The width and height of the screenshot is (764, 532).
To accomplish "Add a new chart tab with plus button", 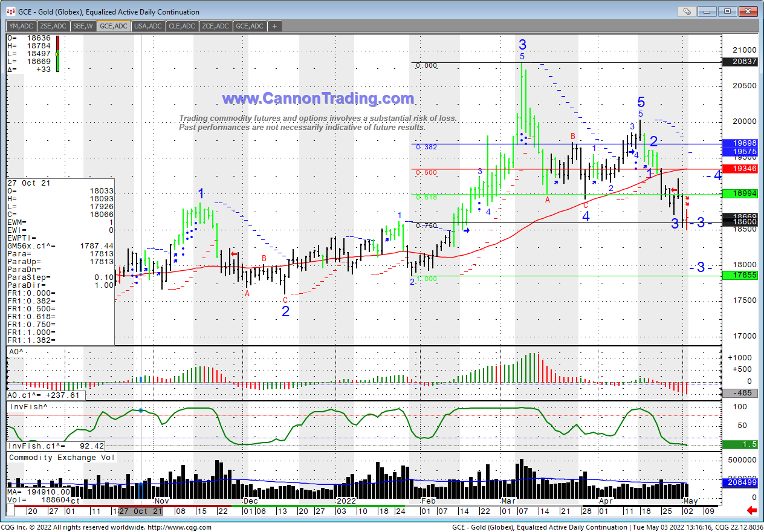I will pyautogui.click(x=274, y=26).
